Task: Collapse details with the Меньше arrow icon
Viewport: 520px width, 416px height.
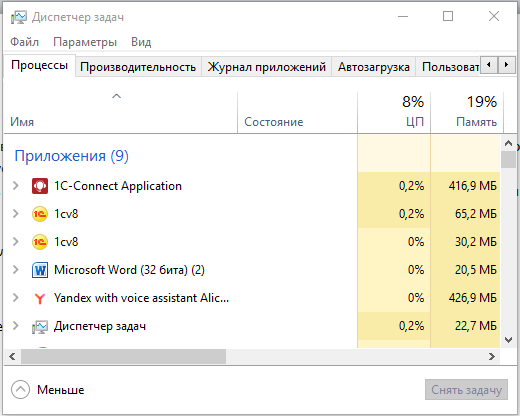Action: (x=20, y=389)
